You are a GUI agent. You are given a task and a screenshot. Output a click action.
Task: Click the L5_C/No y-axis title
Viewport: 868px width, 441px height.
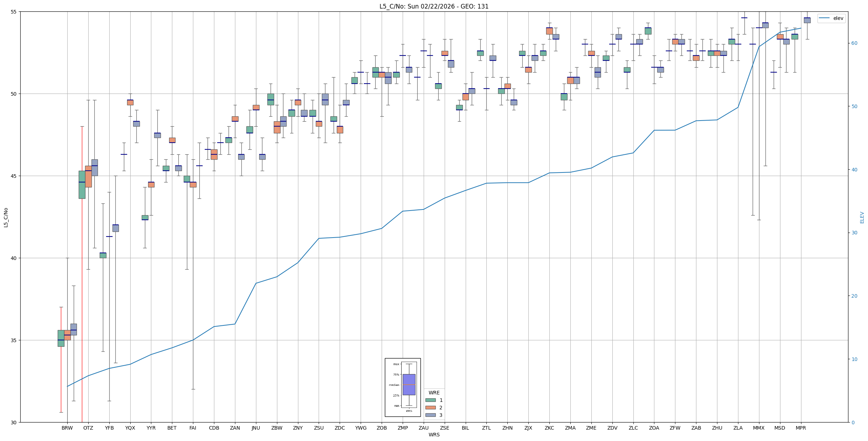tap(6, 217)
